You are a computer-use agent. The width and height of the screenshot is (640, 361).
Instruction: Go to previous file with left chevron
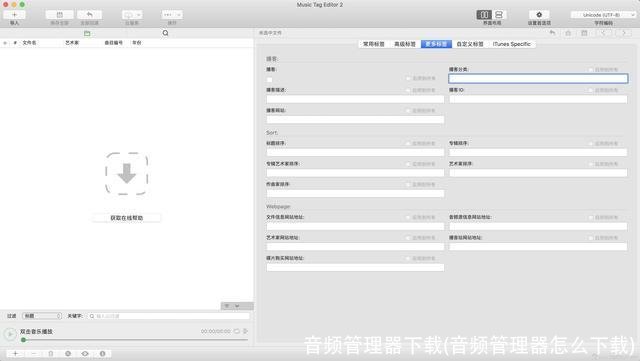pyautogui.click(x=603, y=33)
